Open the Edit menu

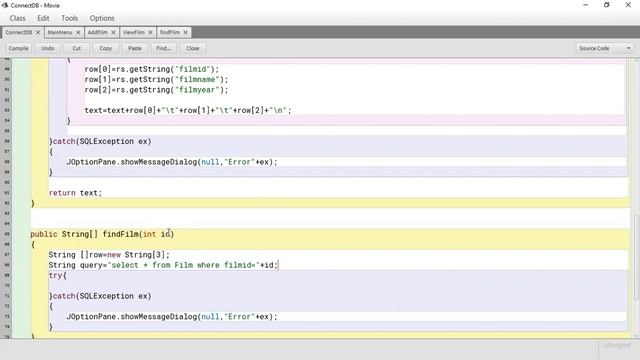coord(43,18)
